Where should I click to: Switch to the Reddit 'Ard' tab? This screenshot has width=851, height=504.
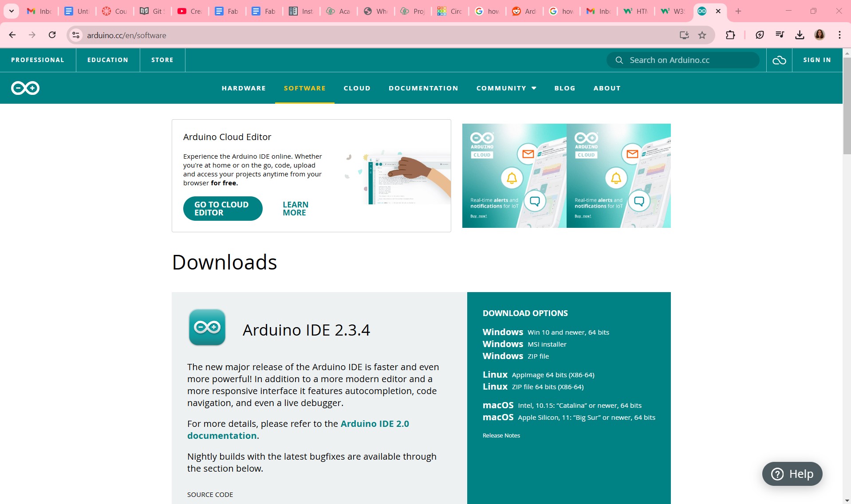[524, 11]
